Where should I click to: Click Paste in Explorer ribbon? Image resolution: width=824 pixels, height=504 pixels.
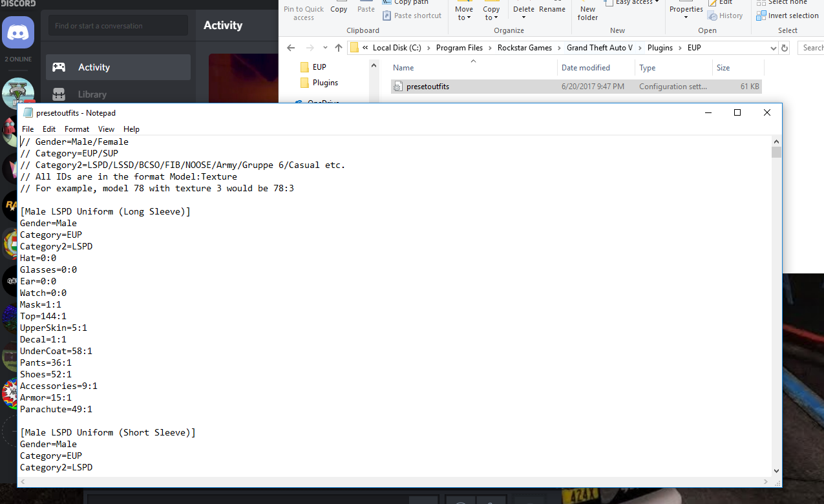click(x=366, y=8)
